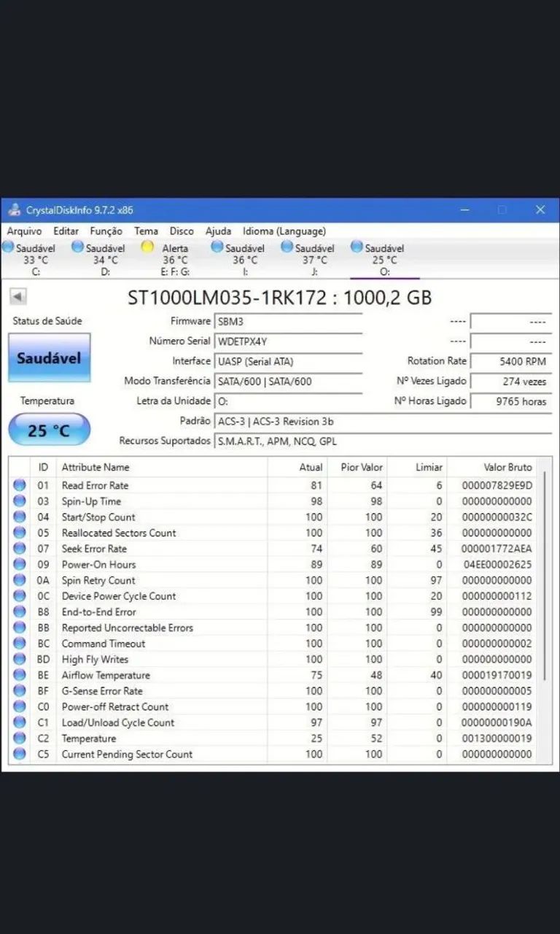Click the Status de Saúde label

coord(47,321)
